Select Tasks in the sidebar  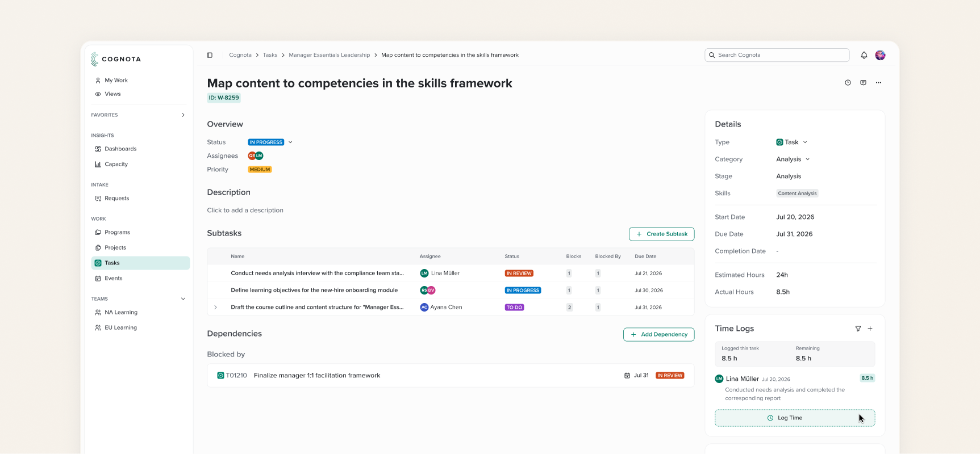(140, 263)
